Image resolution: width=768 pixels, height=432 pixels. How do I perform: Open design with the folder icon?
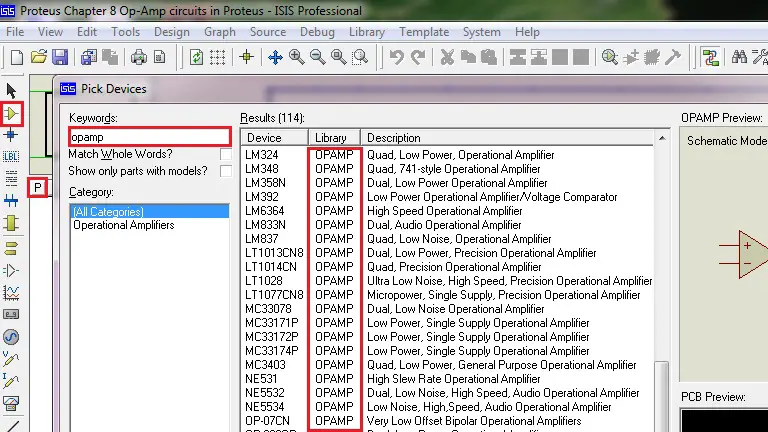[x=38, y=57]
